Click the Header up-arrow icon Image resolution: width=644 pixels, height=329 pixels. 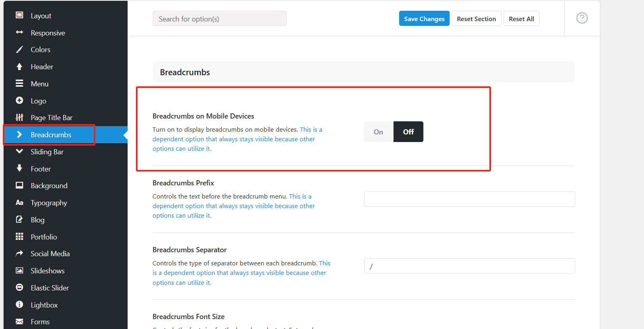[x=19, y=66]
